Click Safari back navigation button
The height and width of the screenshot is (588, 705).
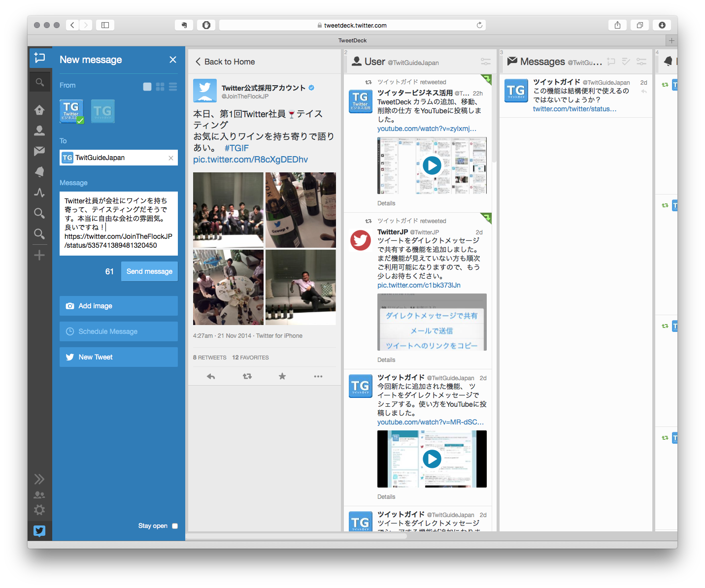click(72, 25)
